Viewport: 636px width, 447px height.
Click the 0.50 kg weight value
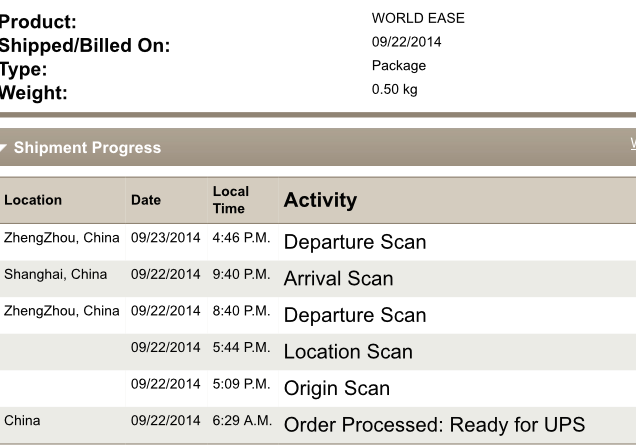pos(394,89)
